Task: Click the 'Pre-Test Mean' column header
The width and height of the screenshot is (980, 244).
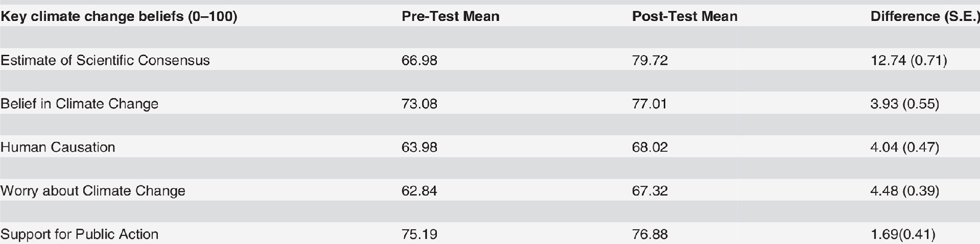Action: pos(450,16)
